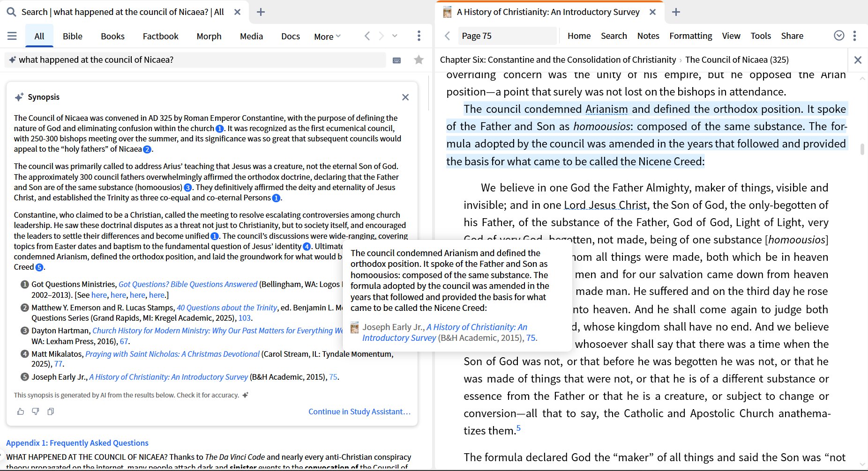
Task: Click the Lord Jesus Christ link in creed
Action: (x=605, y=205)
